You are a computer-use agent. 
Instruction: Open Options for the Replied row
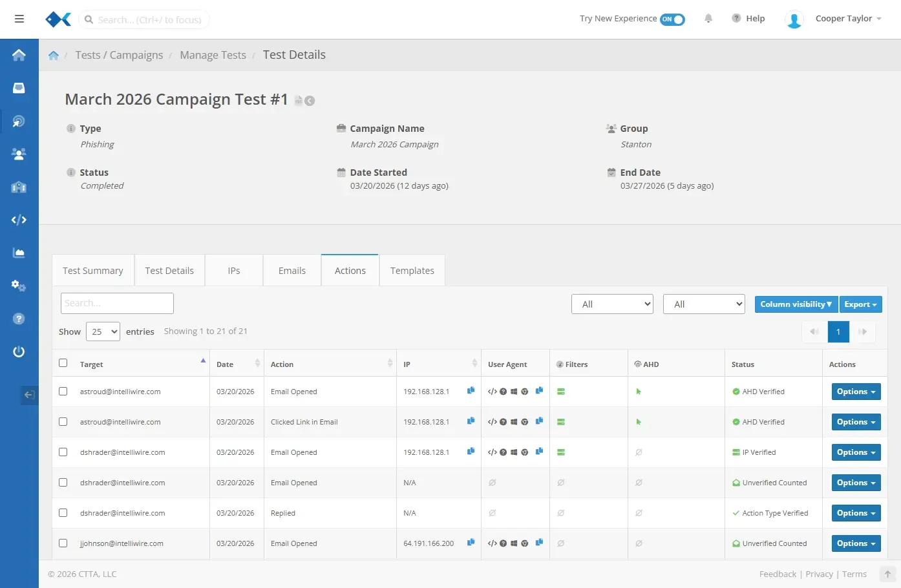[856, 513]
